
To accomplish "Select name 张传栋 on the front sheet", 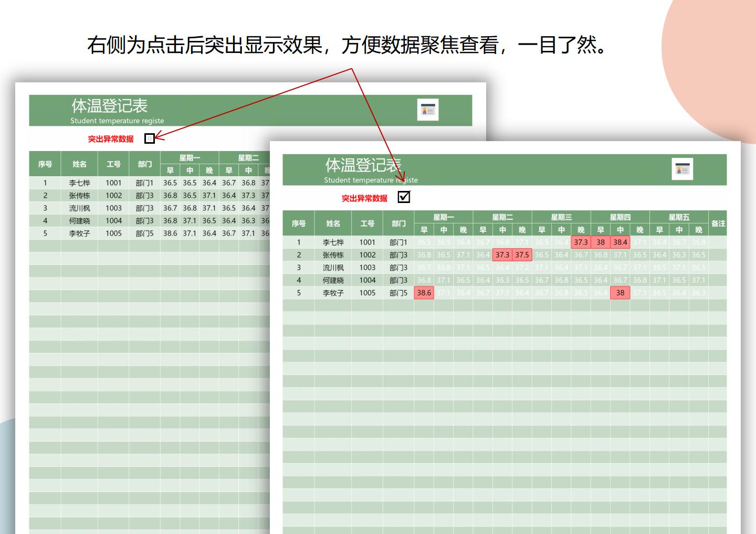I will click(333, 255).
